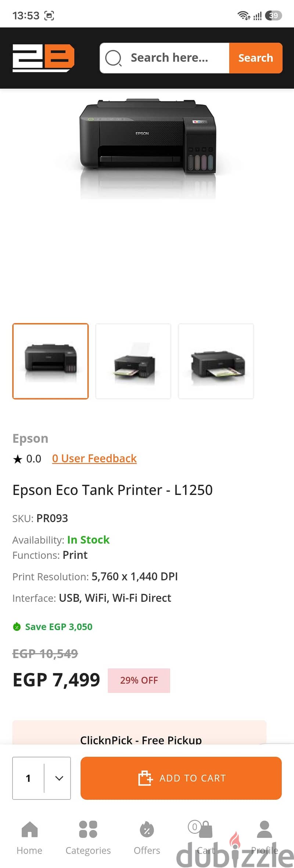The width and height of the screenshot is (294, 868).
Task: Open the Offers flame icon
Action: tap(147, 829)
